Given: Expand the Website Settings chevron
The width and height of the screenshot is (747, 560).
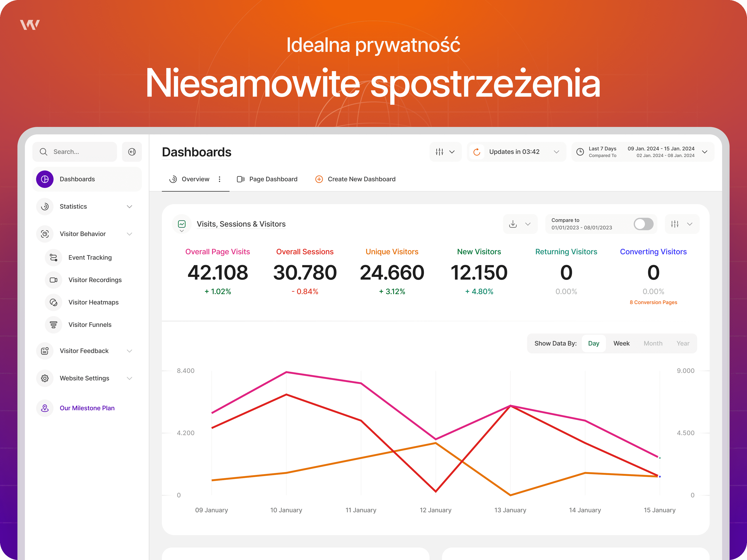Looking at the screenshot, I should click(129, 378).
